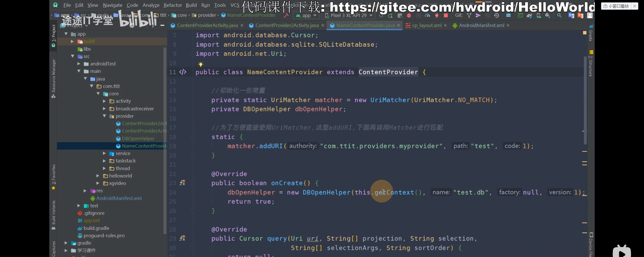The width and height of the screenshot is (644, 257).
Task: Select the .gitignore file
Action: click(91, 213)
